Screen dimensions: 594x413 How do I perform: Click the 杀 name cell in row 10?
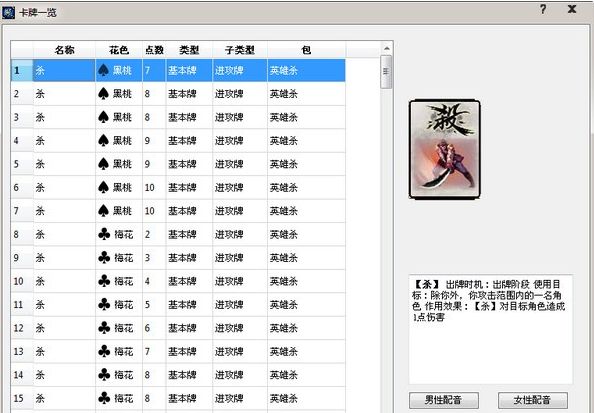click(64, 281)
